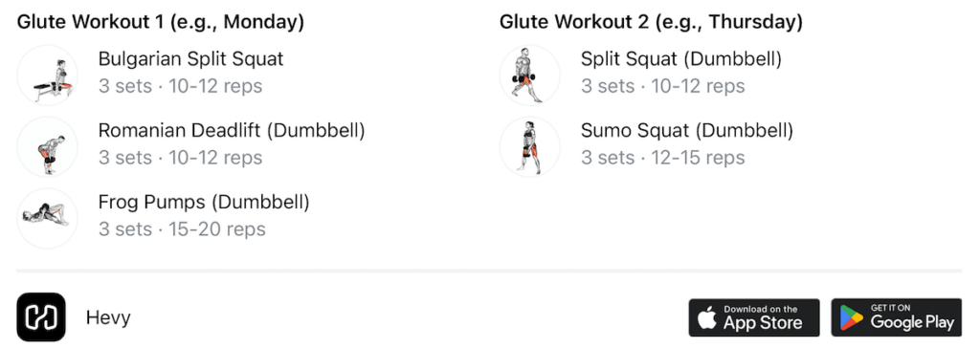The height and width of the screenshot is (348, 980).
Task: Click the Frog Pumps exercise illustration
Action: [48, 218]
